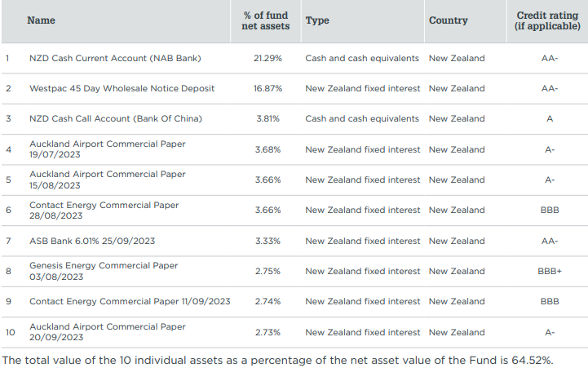Click the BBB+ credit rating cell
This screenshot has height=368, width=588.
pyautogui.click(x=550, y=271)
